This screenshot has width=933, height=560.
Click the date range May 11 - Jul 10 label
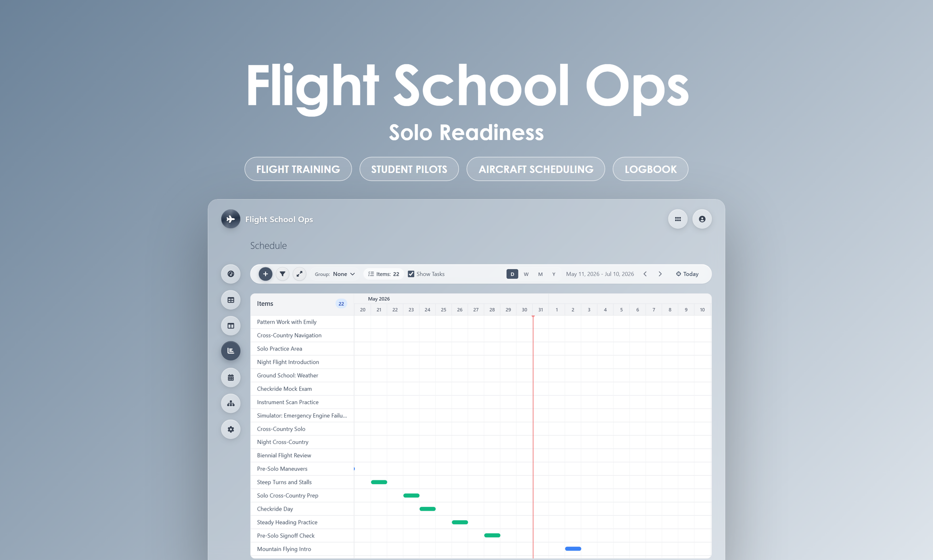pyautogui.click(x=600, y=274)
